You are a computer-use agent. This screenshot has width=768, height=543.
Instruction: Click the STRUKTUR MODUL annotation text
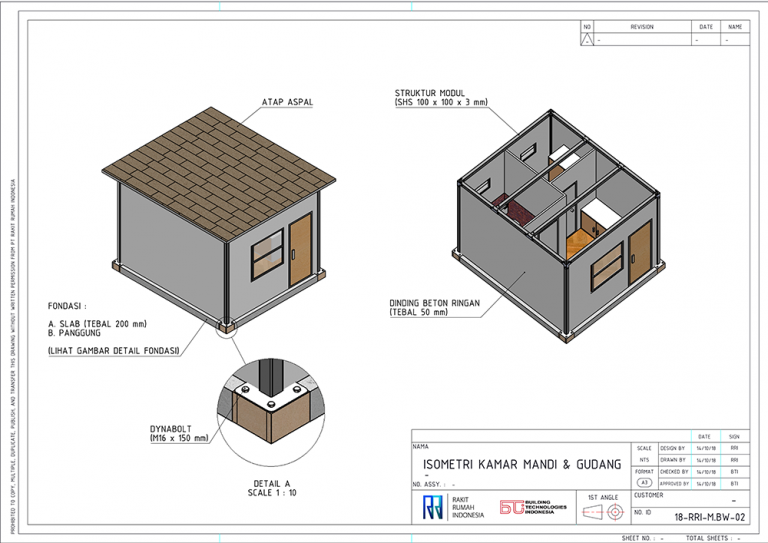tap(440, 97)
